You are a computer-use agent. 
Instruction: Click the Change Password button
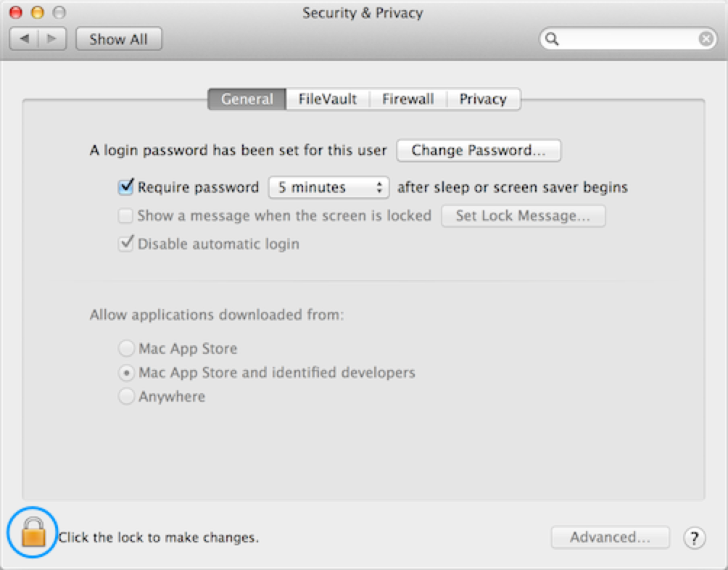[x=479, y=151]
